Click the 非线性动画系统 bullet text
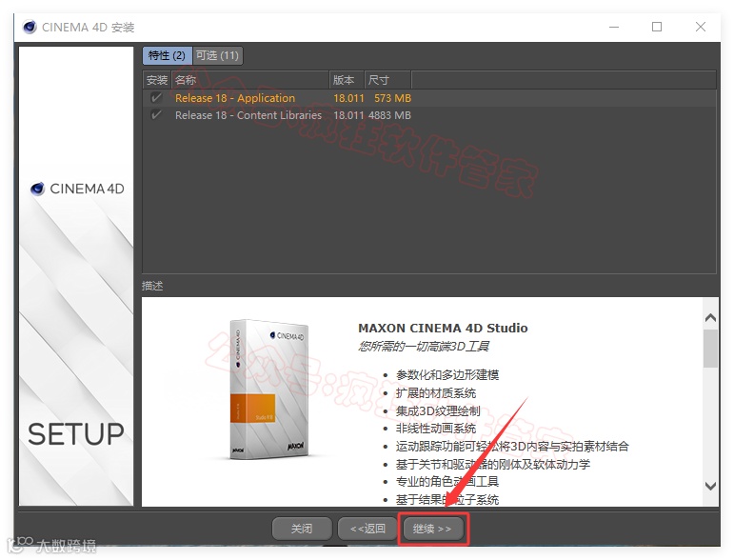The height and width of the screenshot is (560, 734). [436, 429]
